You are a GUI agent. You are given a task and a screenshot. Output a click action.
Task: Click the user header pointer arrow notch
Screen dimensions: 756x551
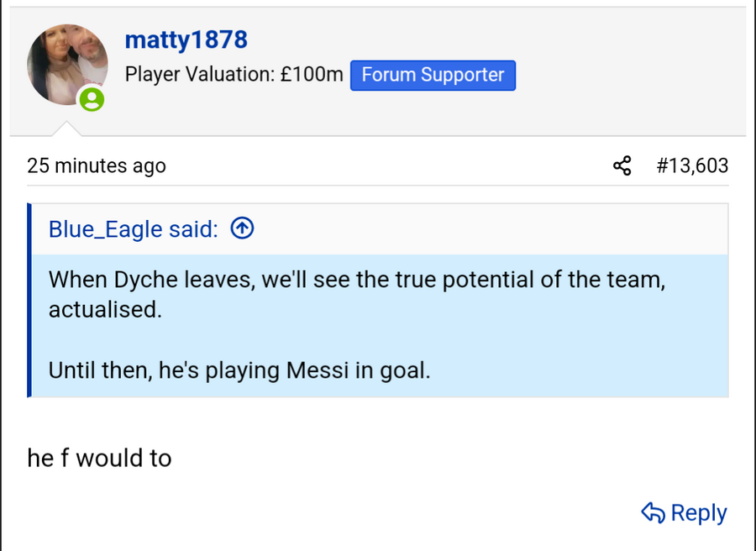[66, 129]
